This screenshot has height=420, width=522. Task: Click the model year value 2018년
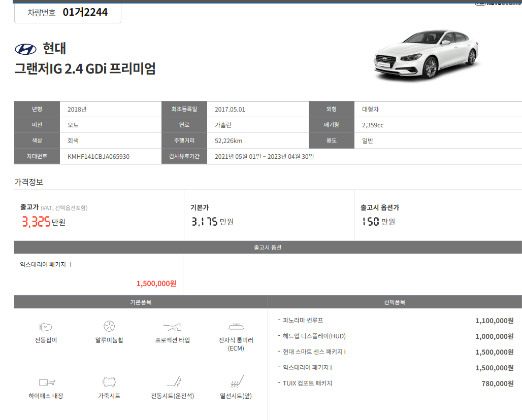tap(77, 110)
